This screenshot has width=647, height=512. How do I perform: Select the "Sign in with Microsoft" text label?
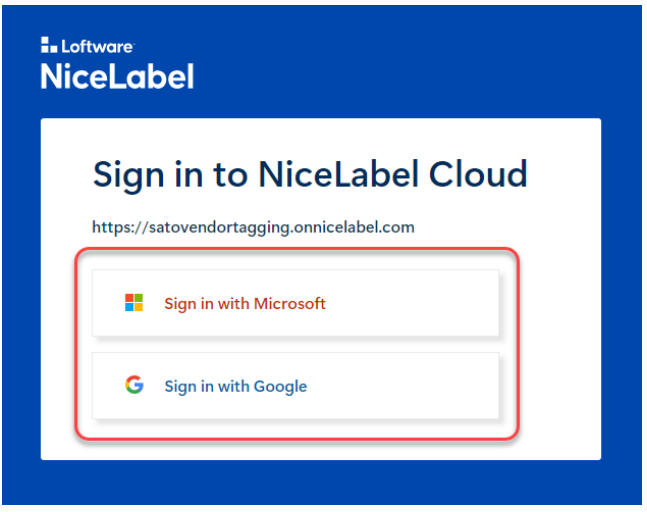tap(245, 304)
